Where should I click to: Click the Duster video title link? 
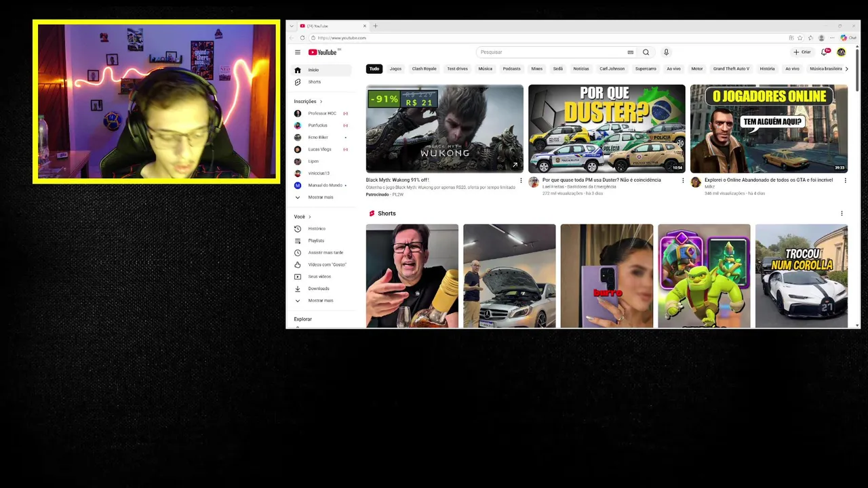tap(601, 180)
